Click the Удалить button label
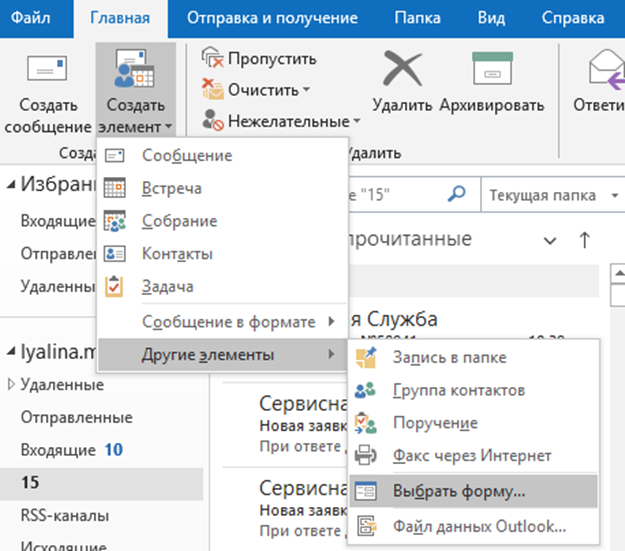Viewport: 625px width, 551px height. coord(402,105)
